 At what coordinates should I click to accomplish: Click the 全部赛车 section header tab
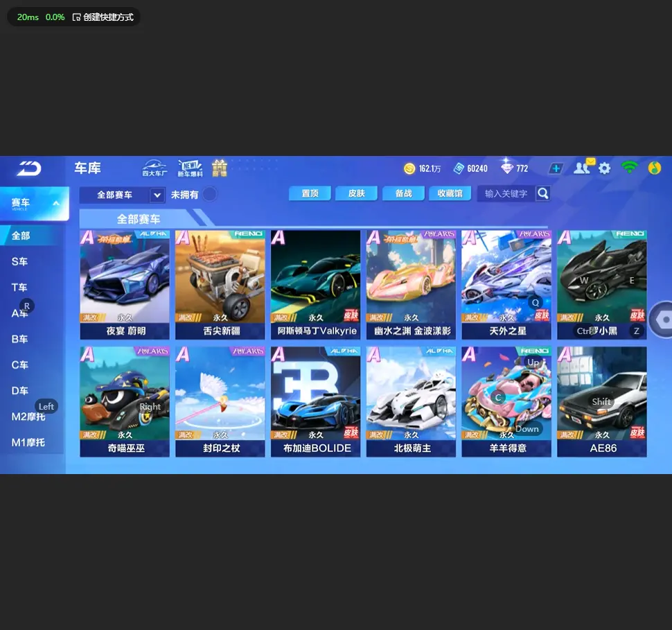pyautogui.click(x=139, y=219)
